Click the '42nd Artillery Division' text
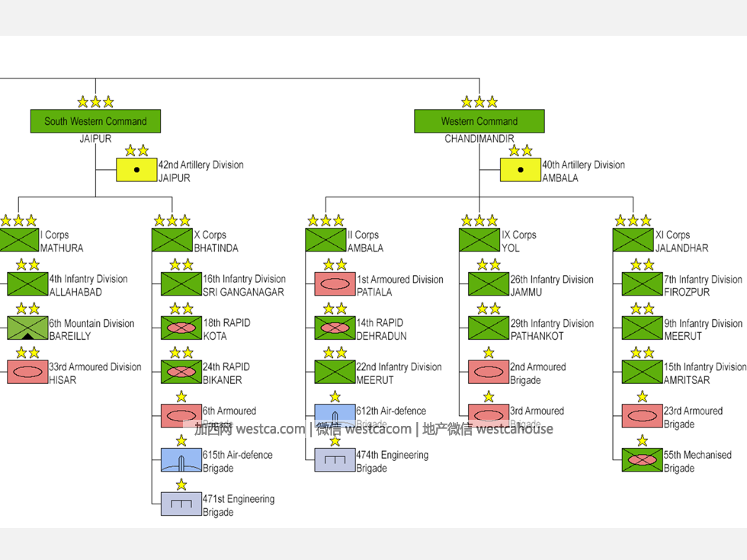 pyautogui.click(x=201, y=165)
